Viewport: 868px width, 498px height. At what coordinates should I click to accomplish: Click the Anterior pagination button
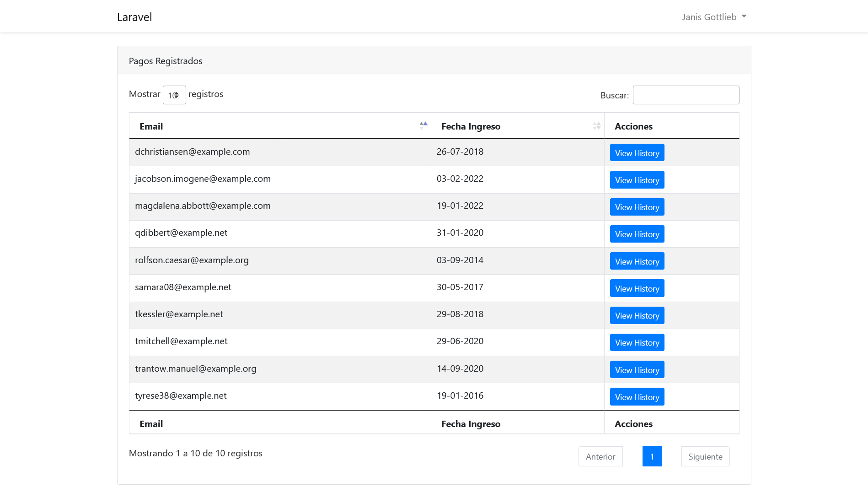point(600,456)
